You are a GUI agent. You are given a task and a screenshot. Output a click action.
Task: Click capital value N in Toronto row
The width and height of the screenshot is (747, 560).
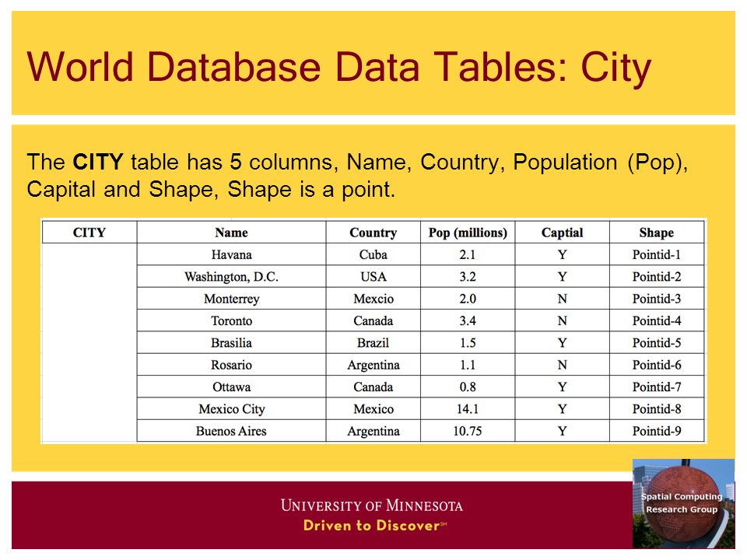pyautogui.click(x=562, y=321)
